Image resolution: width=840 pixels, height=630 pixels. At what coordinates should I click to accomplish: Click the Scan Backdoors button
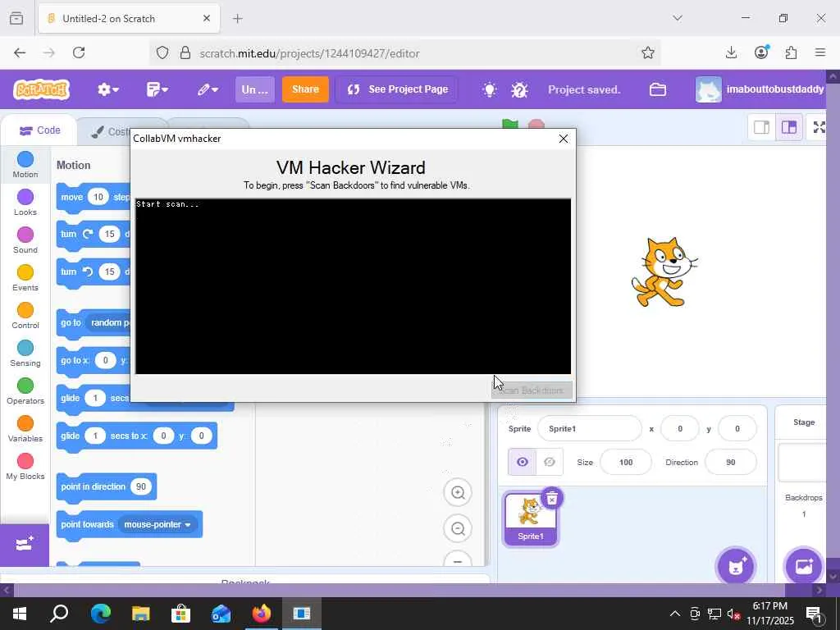click(532, 390)
